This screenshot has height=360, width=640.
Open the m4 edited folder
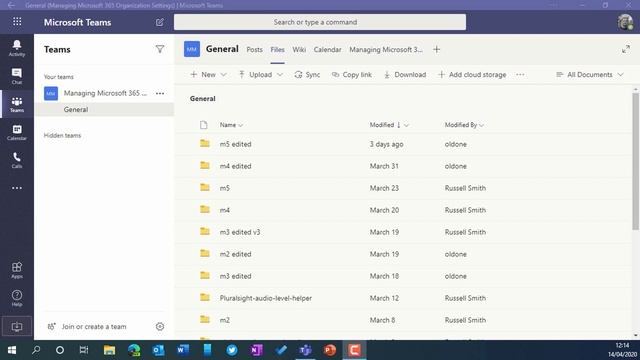pos(236,166)
